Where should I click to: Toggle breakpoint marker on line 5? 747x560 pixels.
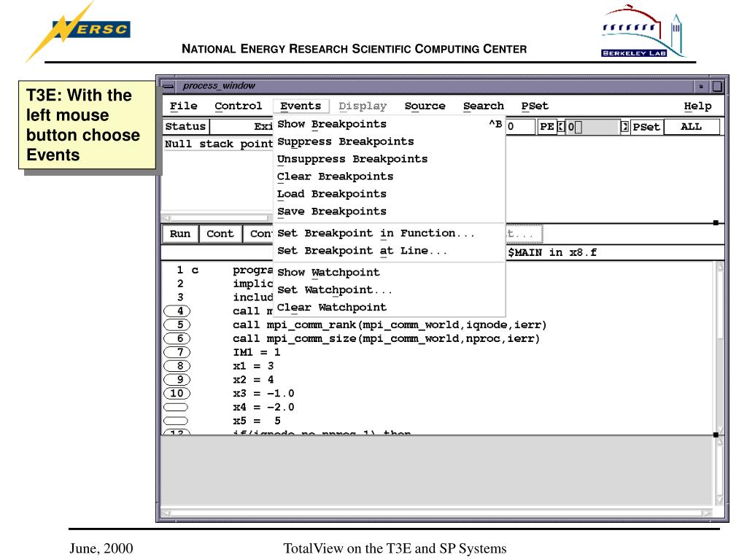coord(177,324)
